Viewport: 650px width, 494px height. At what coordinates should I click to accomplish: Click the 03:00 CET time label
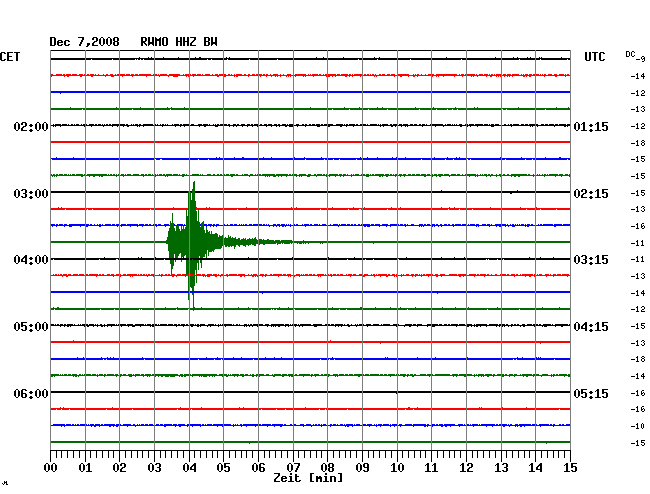click(31, 194)
